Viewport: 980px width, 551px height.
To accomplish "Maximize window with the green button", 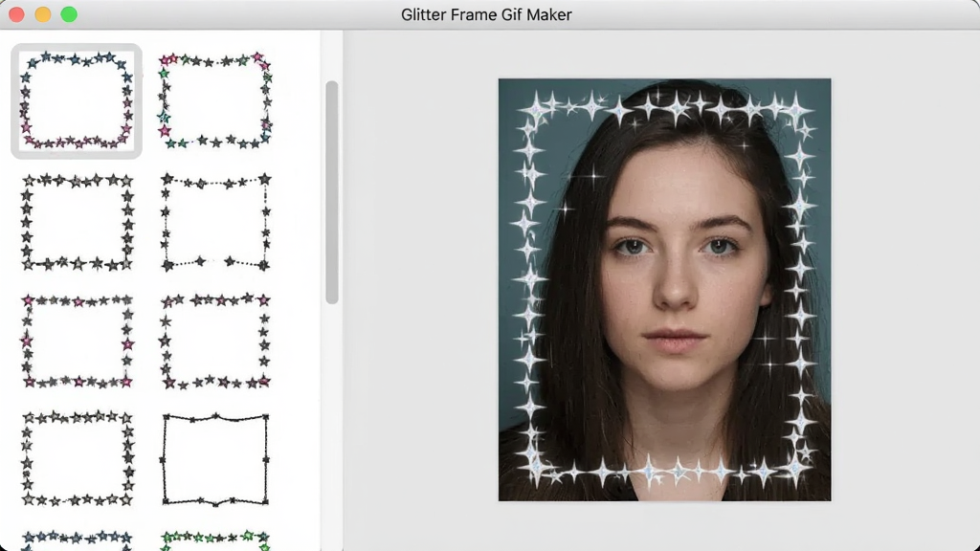I will (69, 14).
